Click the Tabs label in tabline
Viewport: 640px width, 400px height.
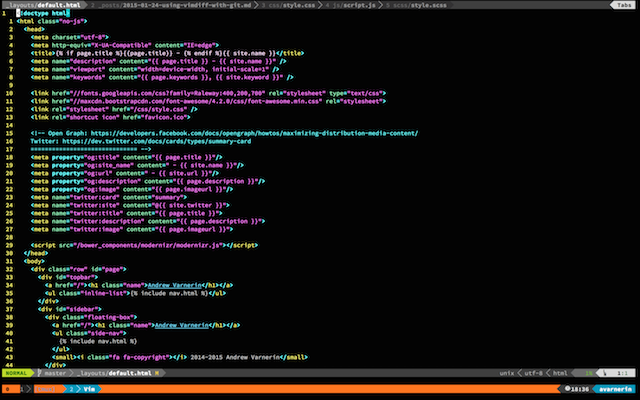tap(624, 5)
